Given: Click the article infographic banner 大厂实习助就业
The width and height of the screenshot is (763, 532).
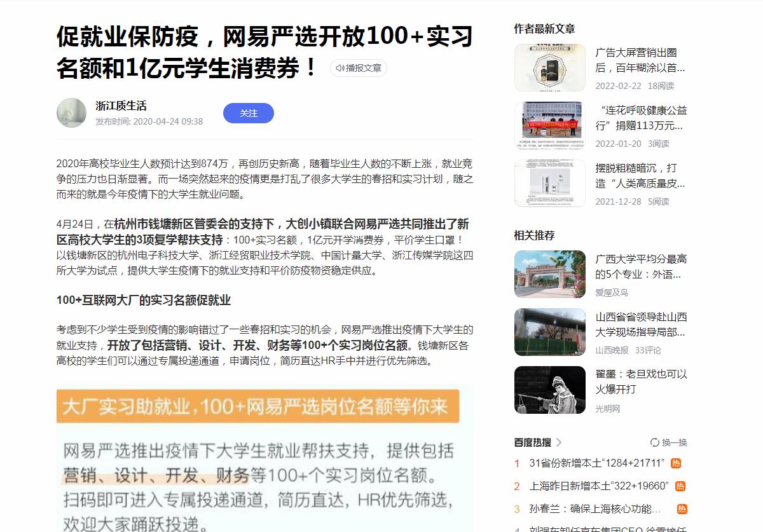Looking at the screenshot, I should 258,406.
